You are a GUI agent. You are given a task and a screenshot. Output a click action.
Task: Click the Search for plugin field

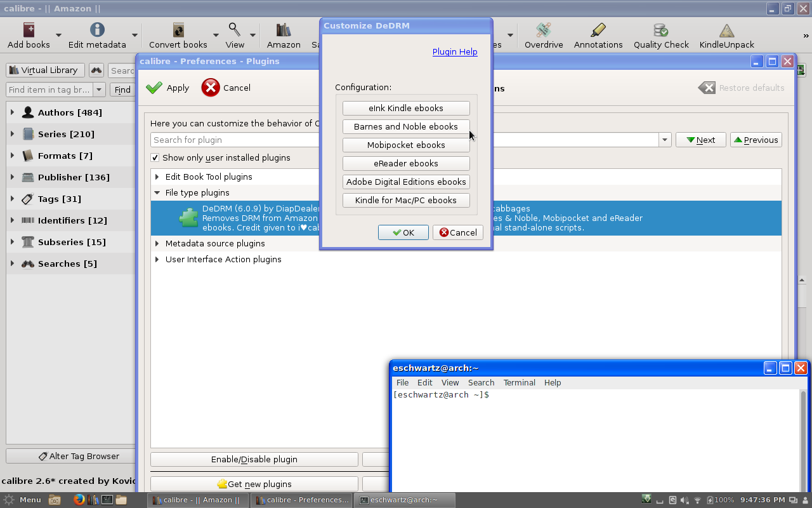pos(405,140)
